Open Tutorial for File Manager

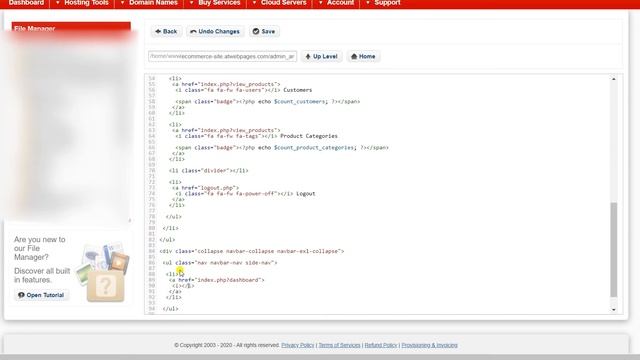pos(41,295)
